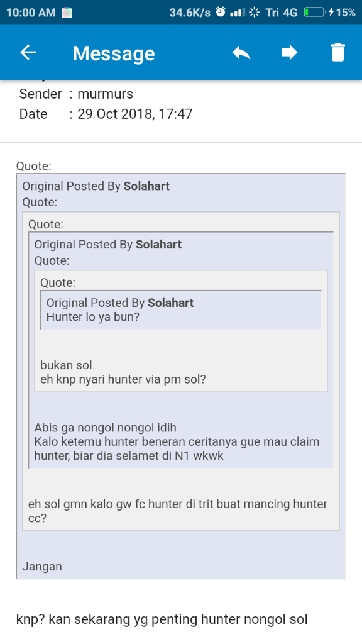Reply to the message with the reply arrow
The image size is (362, 644).
[241, 53]
